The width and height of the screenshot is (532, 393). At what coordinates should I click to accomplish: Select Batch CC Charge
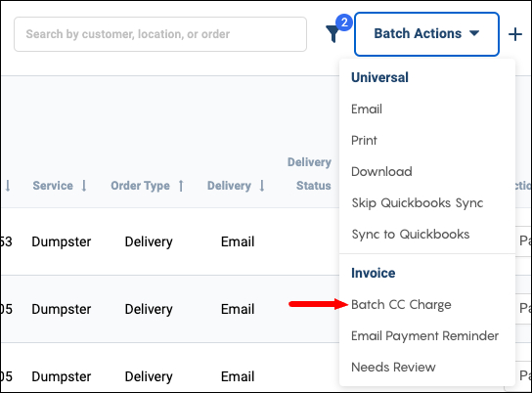[x=401, y=304]
